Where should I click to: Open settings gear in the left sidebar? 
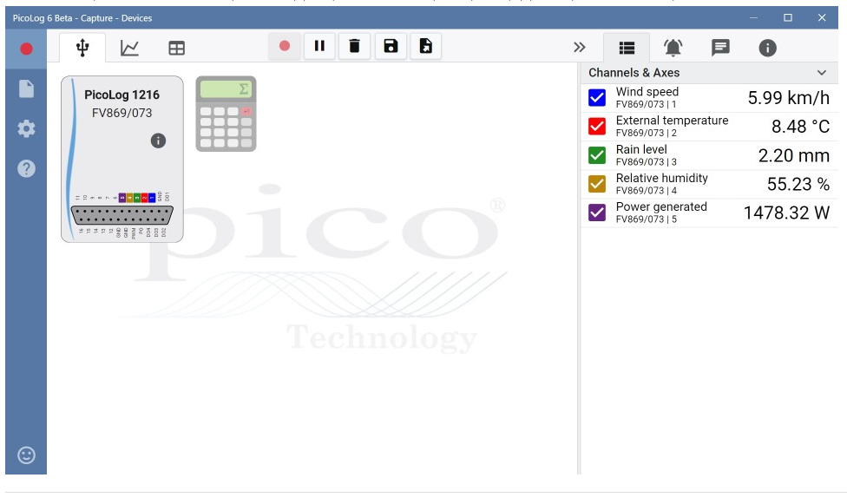[x=26, y=128]
